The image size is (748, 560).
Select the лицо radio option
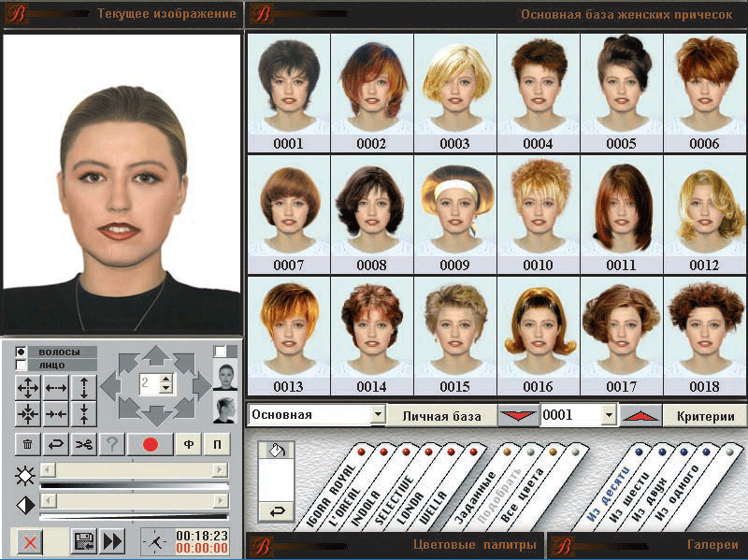pyautogui.click(x=22, y=365)
